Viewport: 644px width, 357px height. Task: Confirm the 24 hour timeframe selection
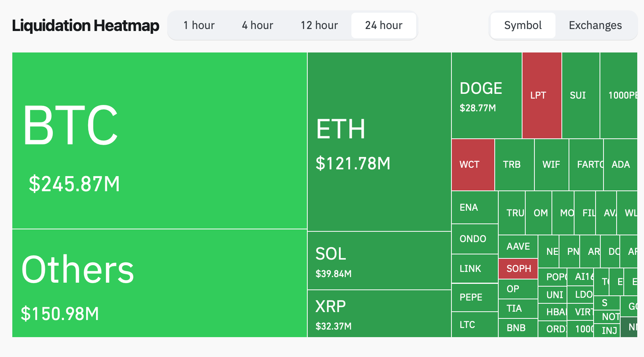pos(384,25)
